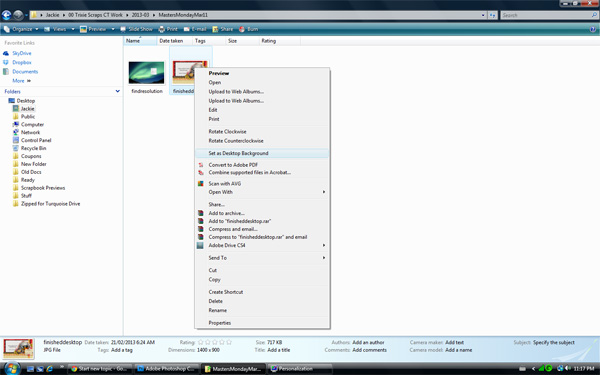
Task: Choose Delete from the context menu
Action: tap(262, 301)
